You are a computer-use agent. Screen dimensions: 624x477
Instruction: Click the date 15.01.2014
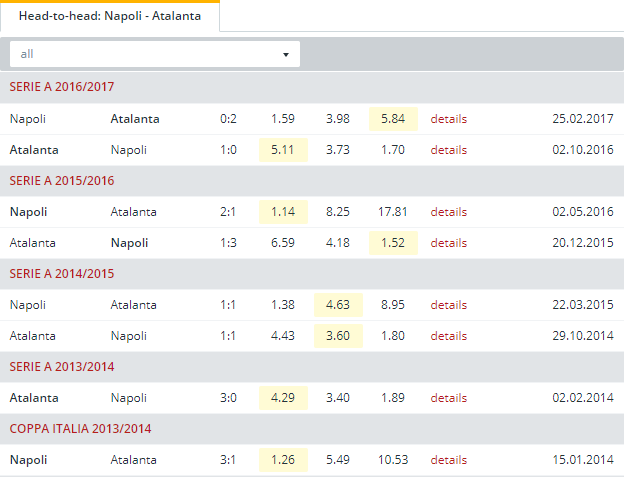pos(583,460)
